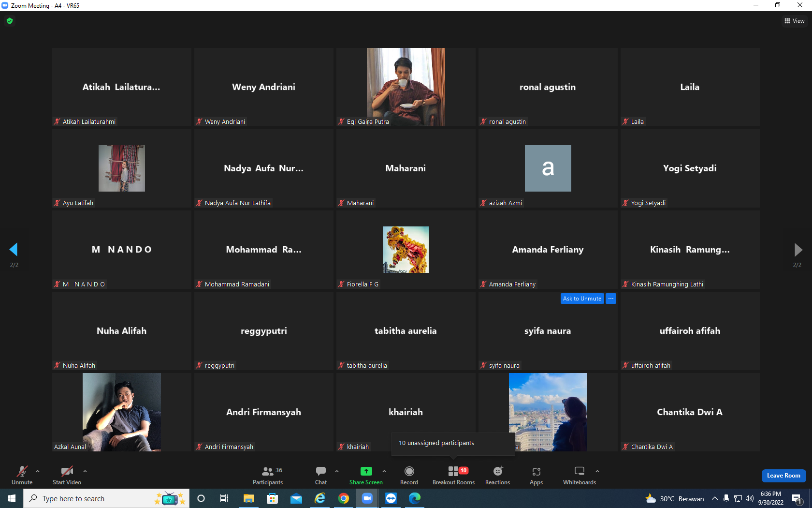This screenshot has height=508, width=812.
Task: Open the Reactions menu
Action: click(x=497, y=476)
